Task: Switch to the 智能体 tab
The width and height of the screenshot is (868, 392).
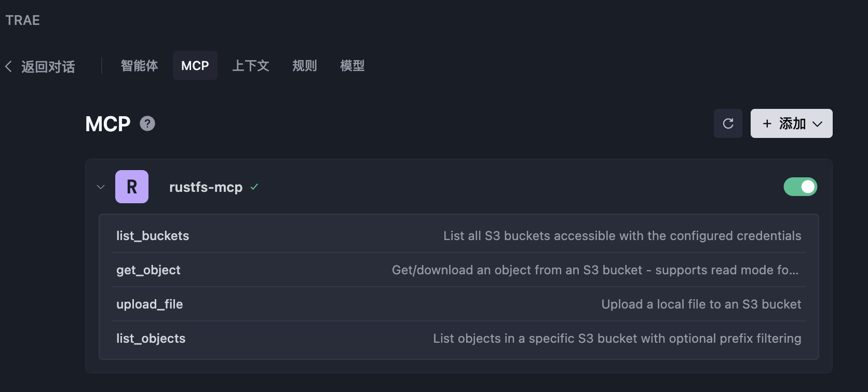Action: tap(139, 65)
